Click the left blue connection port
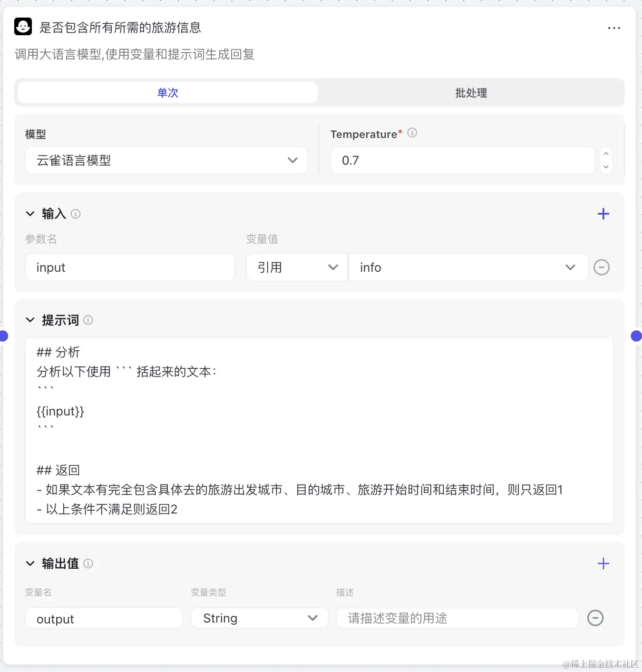 pyautogui.click(x=3, y=336)
